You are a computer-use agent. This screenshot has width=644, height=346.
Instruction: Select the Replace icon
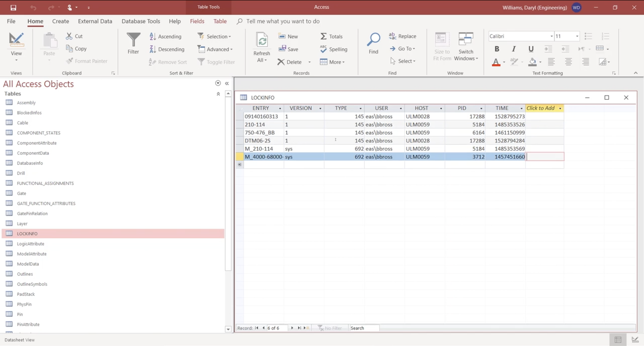(393, 36)
